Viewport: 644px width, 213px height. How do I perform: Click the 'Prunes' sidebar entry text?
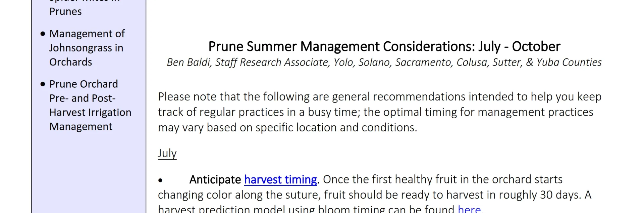point(65,11)
